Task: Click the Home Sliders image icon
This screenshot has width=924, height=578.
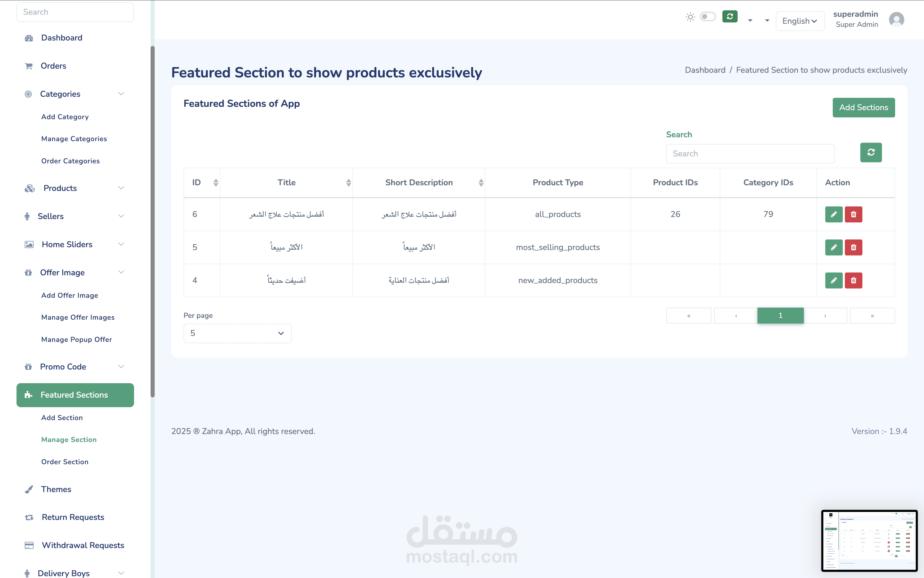Action: [29, 244]
